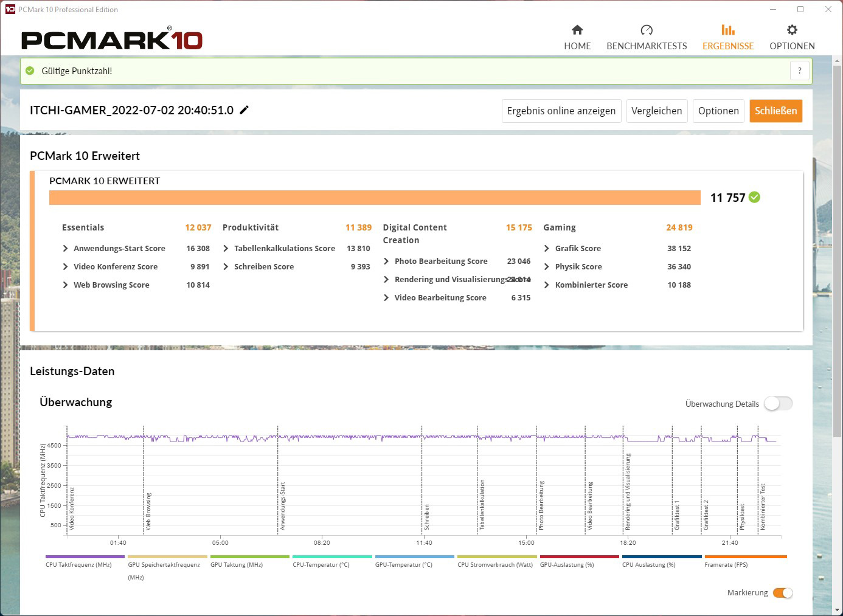Click the Tabellenkalkulation timeline marker
The height and width of the screenshot is (616, 843).
[x=482, y=505]
